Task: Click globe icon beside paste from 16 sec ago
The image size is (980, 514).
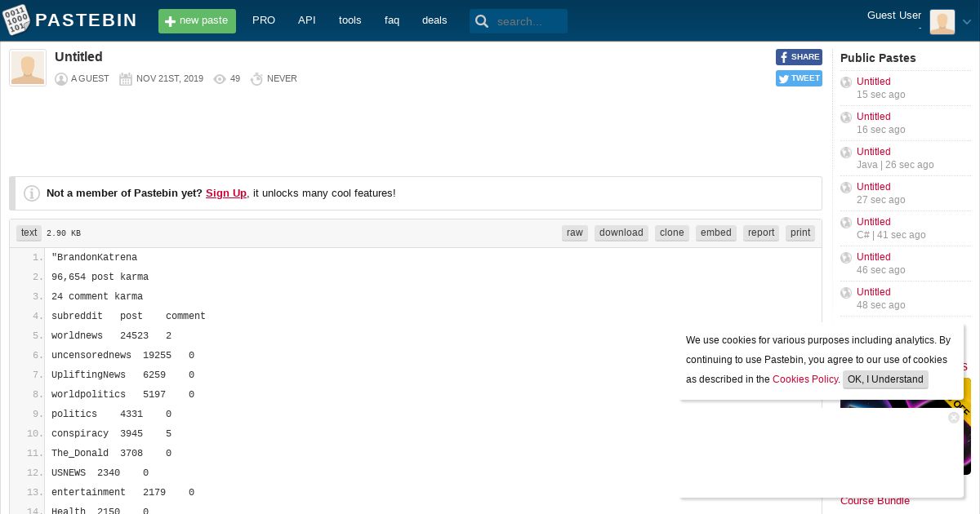Action: pyautogui.click(x=846, y=117)
